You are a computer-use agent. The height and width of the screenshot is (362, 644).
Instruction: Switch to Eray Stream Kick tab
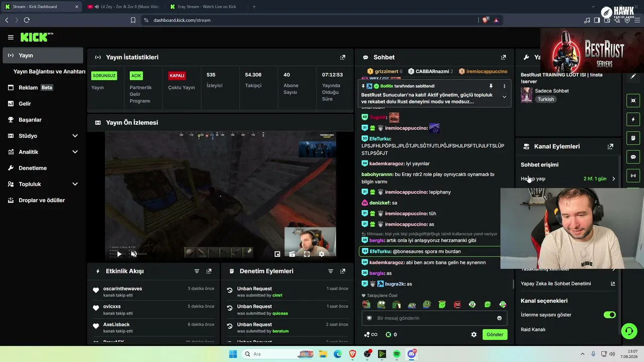click(206, 7)
